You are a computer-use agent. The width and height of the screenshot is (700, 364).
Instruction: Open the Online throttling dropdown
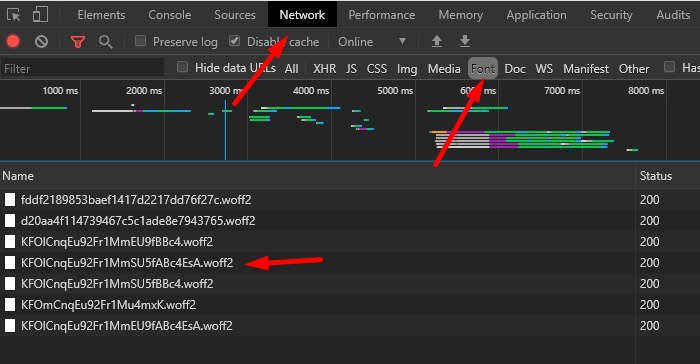372,42
